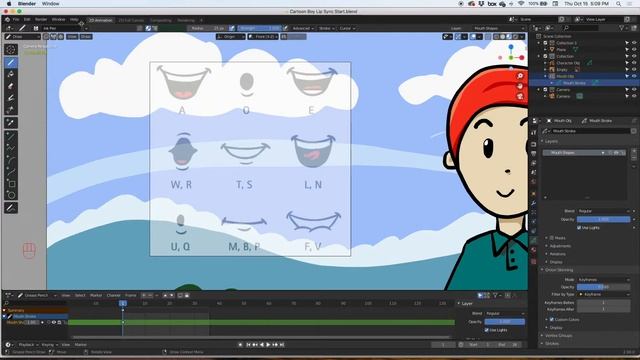
Task: Adjust the layer Opacity slider in properties
Action: (x=604, y=219)
